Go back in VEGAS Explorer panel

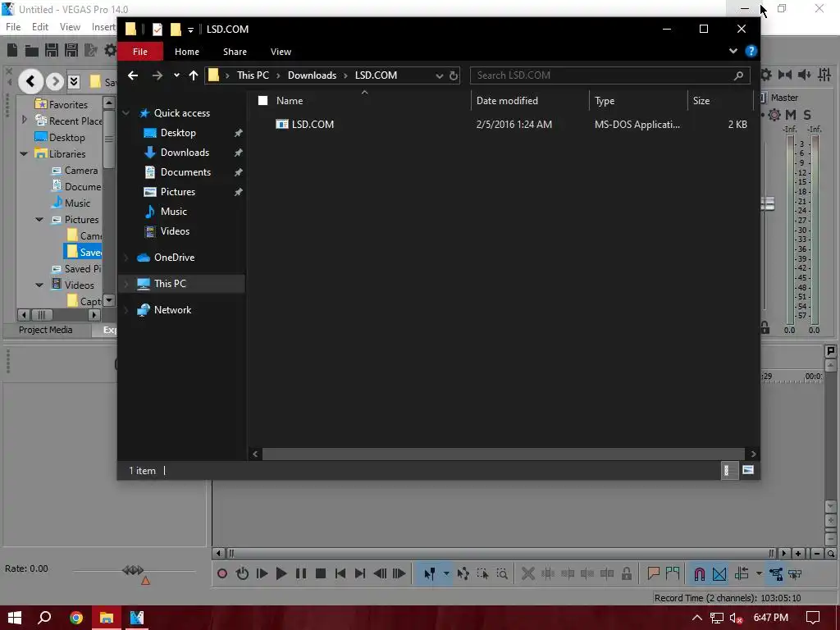click(30, 81)
